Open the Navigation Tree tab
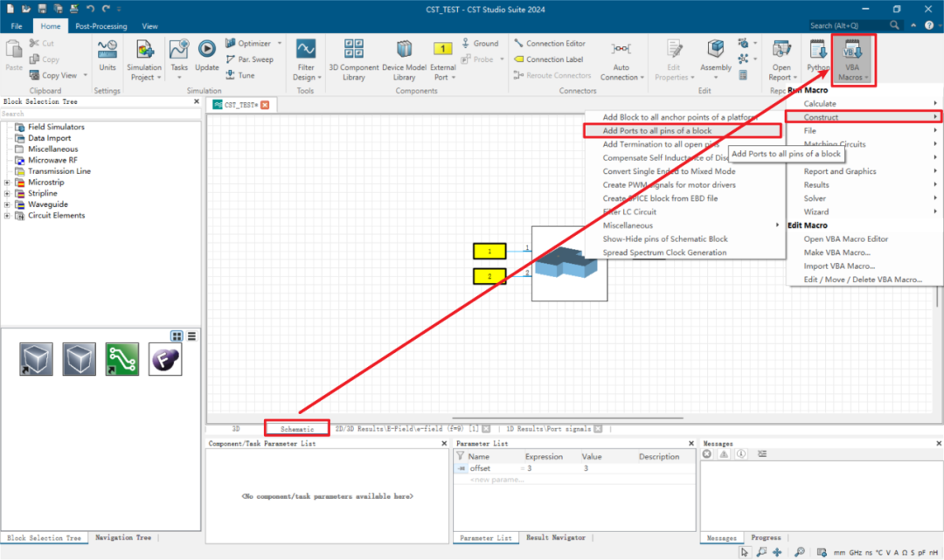The image size is (944, 560). pos(123,538)
